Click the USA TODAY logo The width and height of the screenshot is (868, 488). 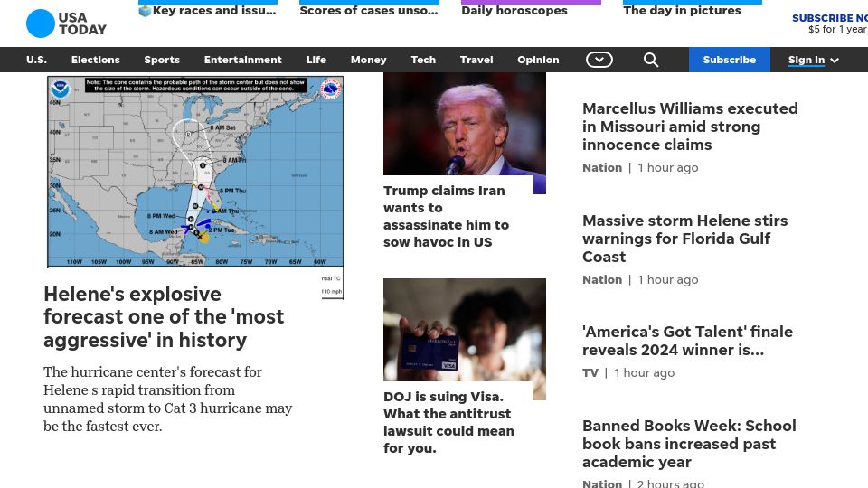(66, 23)
